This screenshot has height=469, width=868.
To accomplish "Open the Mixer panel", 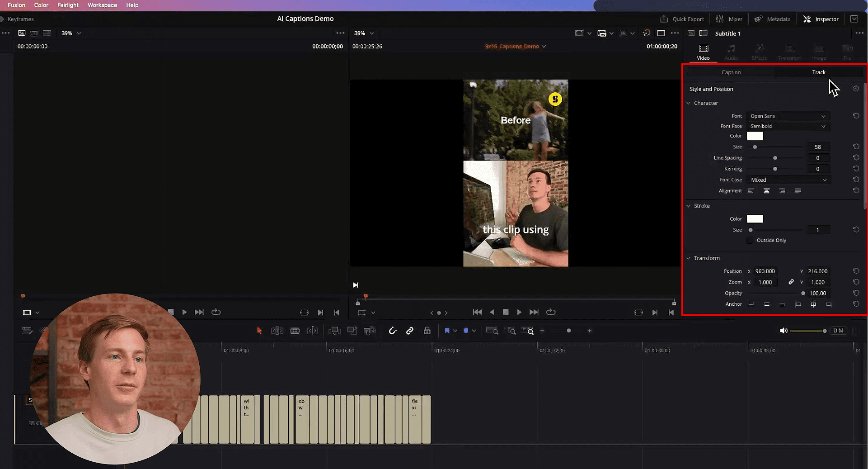I will (x=729, y=19).
